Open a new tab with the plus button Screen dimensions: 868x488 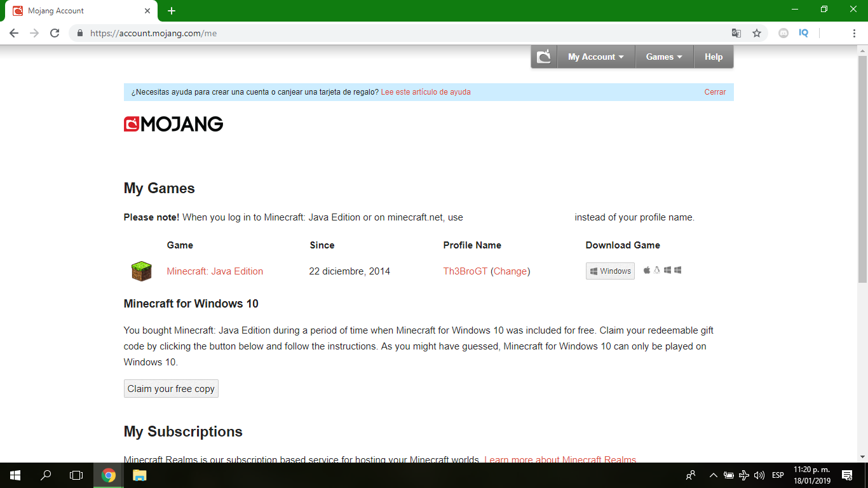pyautogui.click(x=172, y=11)
